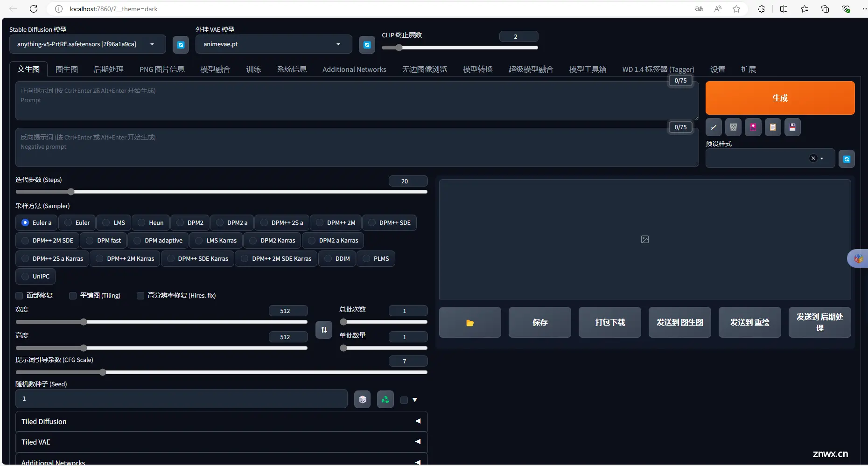Select Euler a sampler
Image resolution: width=868 pixels, height=466 pixels.
point(36,223)
